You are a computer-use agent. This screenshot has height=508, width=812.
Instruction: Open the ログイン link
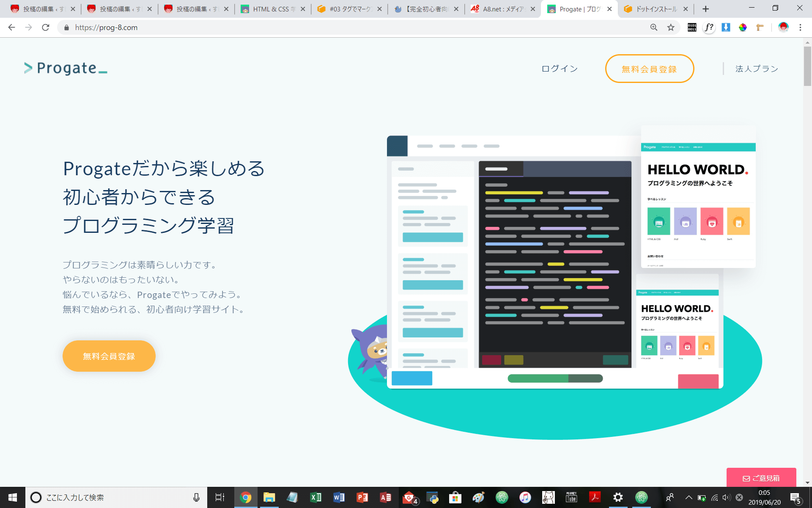(x=560, y=69)
